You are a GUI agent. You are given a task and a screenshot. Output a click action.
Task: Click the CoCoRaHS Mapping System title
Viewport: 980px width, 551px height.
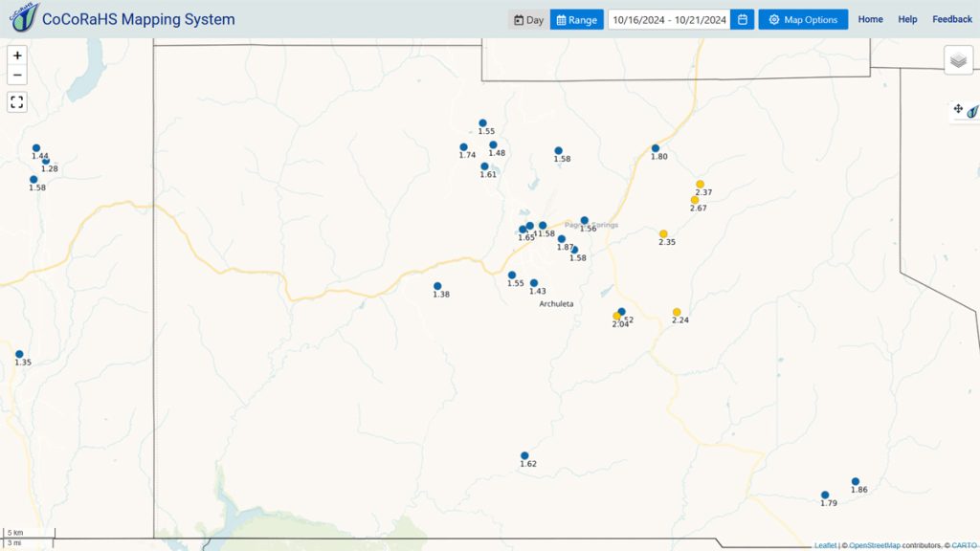138,19
